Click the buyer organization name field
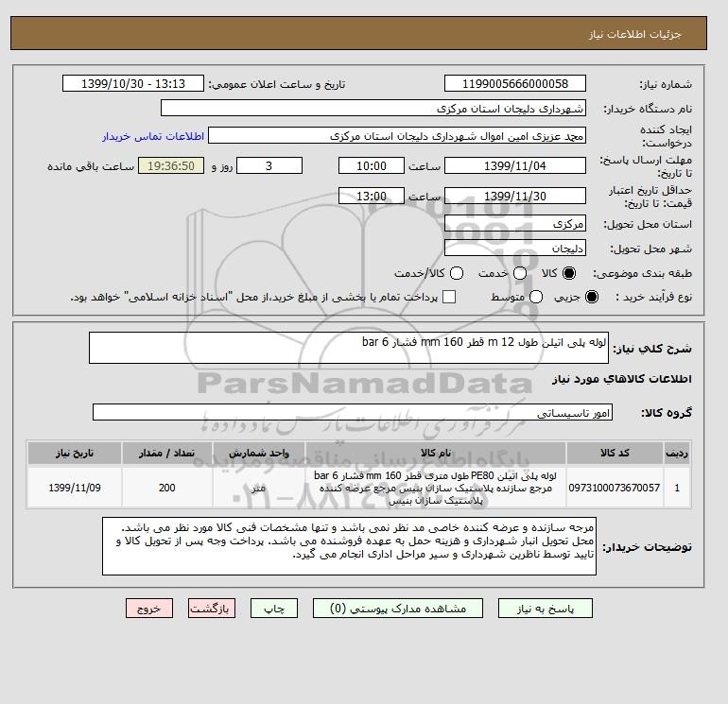Screen dimensions: 728x704 [x=373, y=108]
